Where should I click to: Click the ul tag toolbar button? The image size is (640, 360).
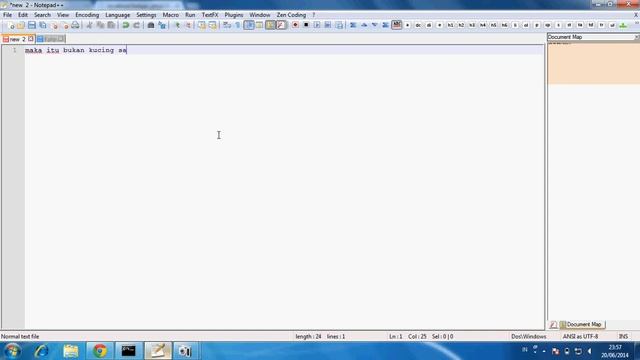[x=612, y=25]
